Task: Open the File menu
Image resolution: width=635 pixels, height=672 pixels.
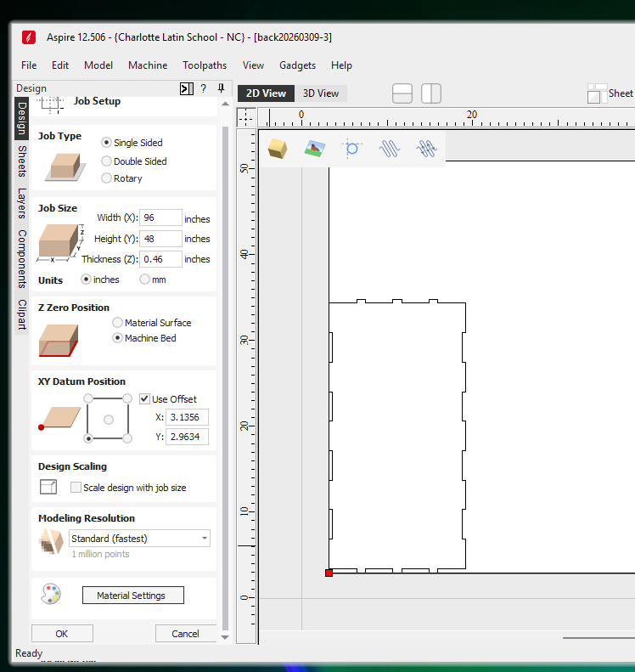Action: 29,65
